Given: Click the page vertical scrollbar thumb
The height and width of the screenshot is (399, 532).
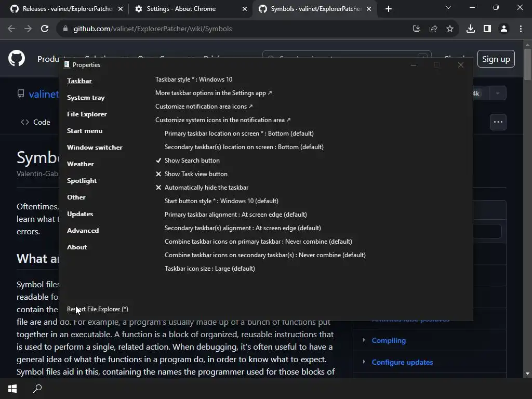Looking at the screenshot, I should [527, 64].
